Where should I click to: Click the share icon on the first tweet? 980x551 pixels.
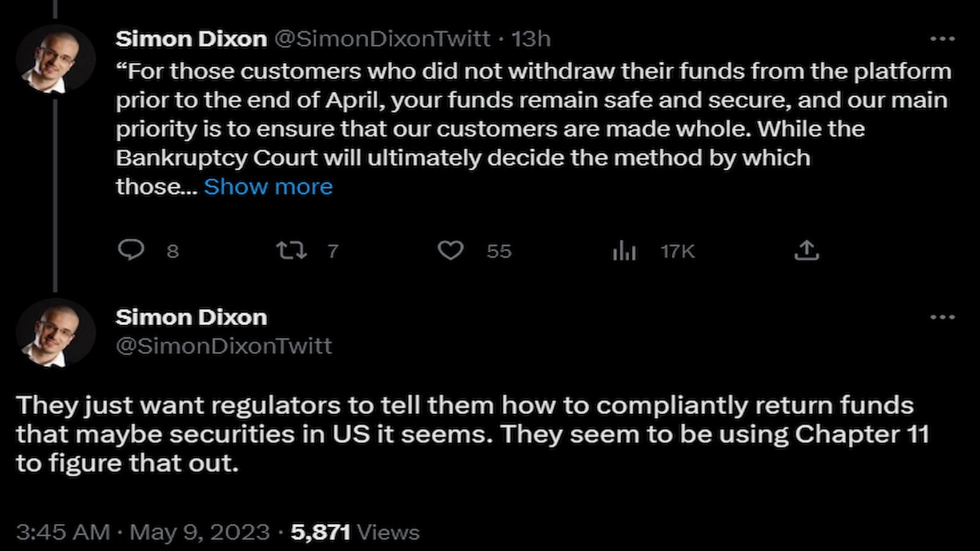pyautogui.click(x=807, y=250)
